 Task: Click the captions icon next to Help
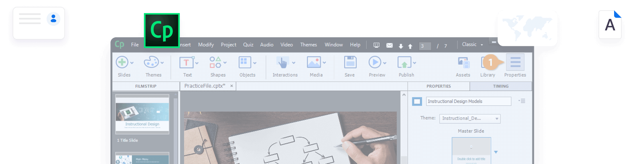tap(376, 45)
